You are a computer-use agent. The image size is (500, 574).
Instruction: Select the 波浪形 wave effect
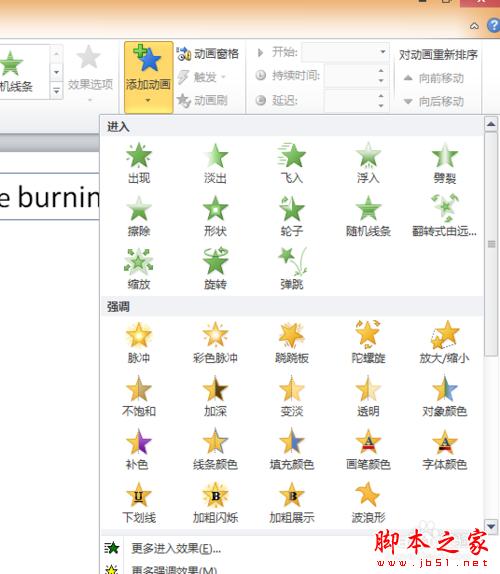click(368, 502)
